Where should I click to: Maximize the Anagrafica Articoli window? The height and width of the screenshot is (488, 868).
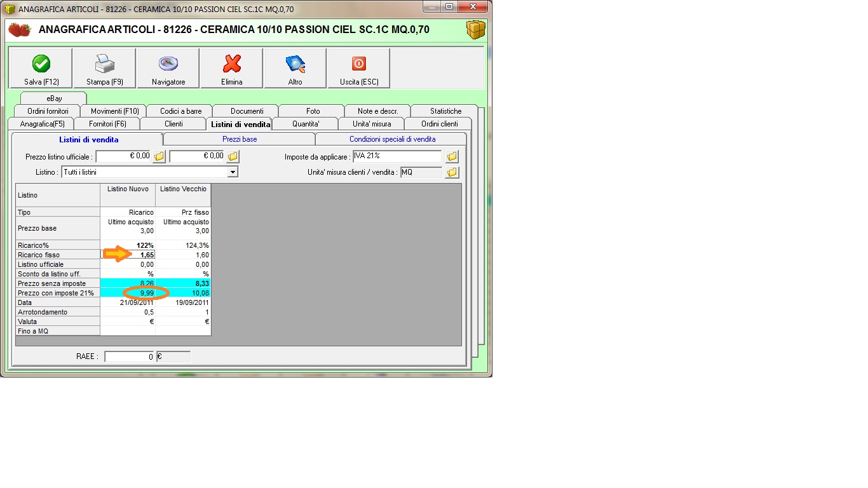tap(449, 6)
